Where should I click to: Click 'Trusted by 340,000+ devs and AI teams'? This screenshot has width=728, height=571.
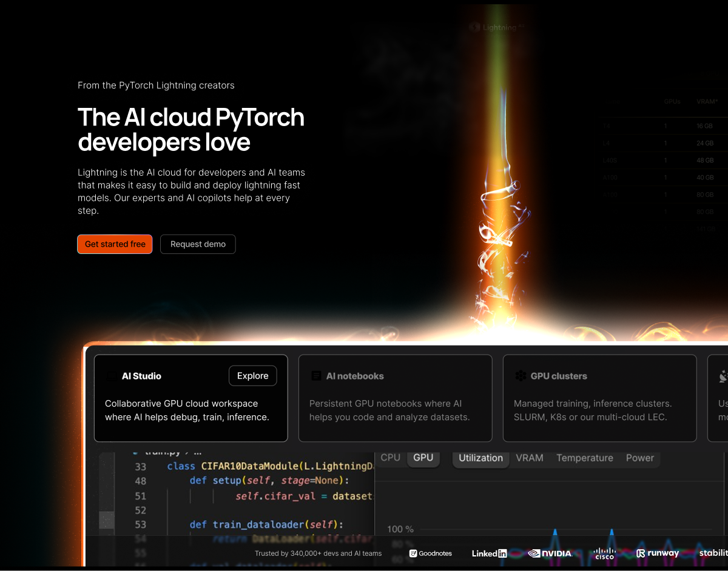click(318, 553)
